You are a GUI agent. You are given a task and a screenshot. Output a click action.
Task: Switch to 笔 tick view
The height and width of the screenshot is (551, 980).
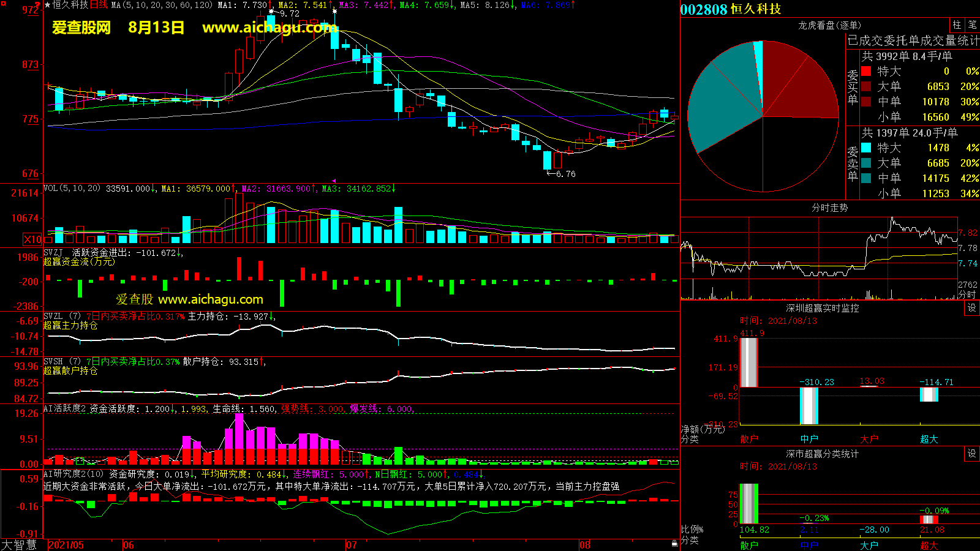(973, 24)
